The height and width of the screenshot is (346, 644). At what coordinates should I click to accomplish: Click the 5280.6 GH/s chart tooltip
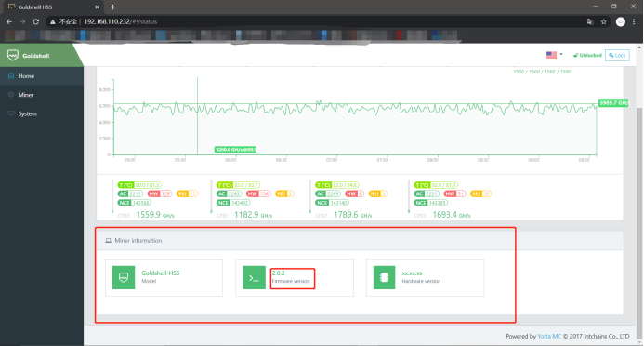(x=235, y=149)
